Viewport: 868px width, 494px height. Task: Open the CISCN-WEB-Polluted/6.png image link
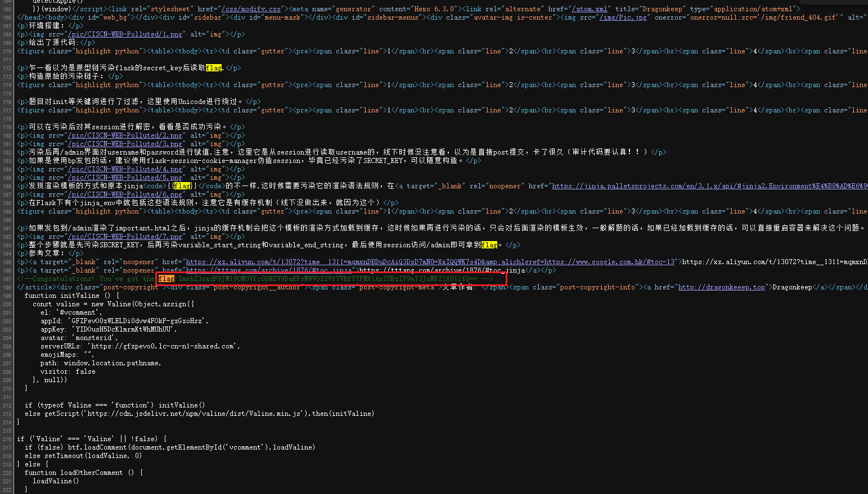click(x=125, y=194)
